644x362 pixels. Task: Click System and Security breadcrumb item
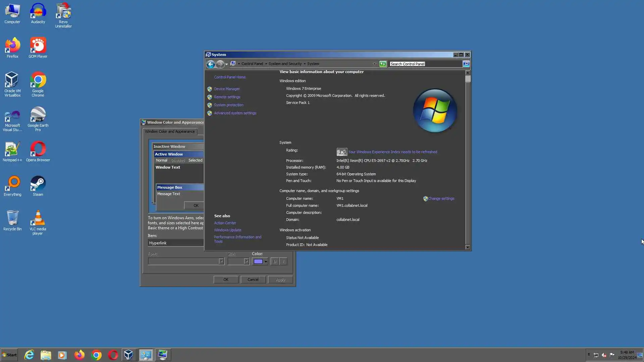tap(285, 64)
